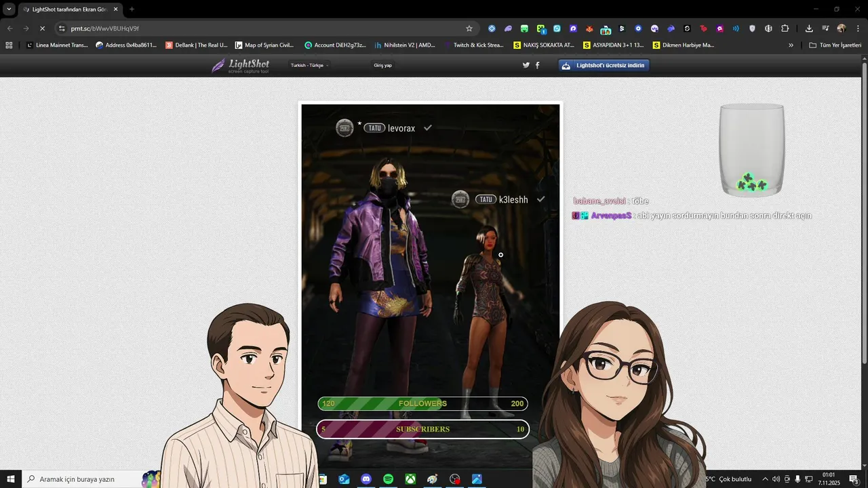Open DeBank | The Real U... bookmark
Image resolution: width=868 pixels, height=488 pixels.
click(197, 45)
